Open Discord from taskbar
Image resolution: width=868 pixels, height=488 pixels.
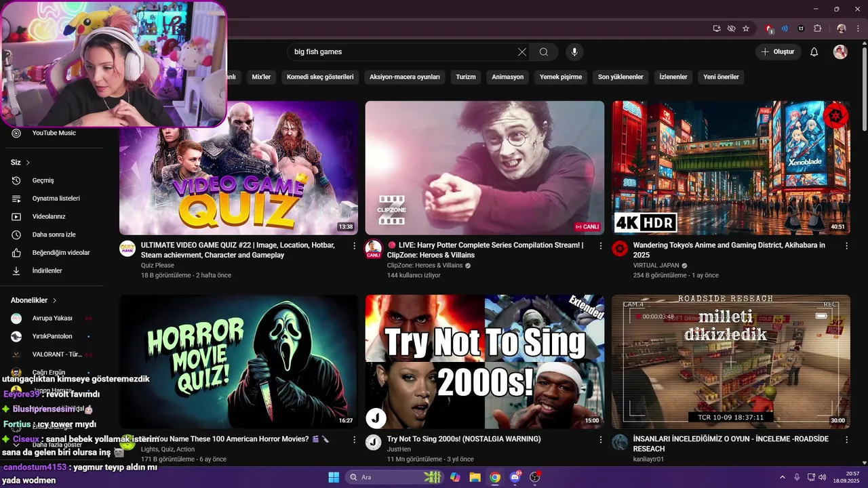click(x=515, y=477)
